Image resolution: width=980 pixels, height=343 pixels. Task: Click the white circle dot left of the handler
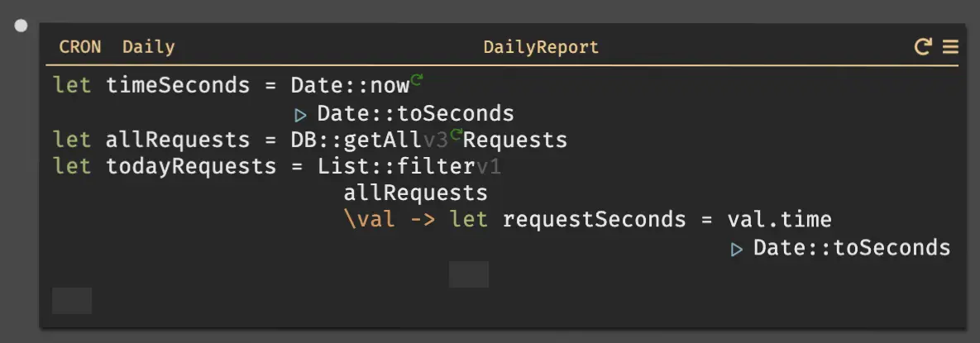click(22, 26)
